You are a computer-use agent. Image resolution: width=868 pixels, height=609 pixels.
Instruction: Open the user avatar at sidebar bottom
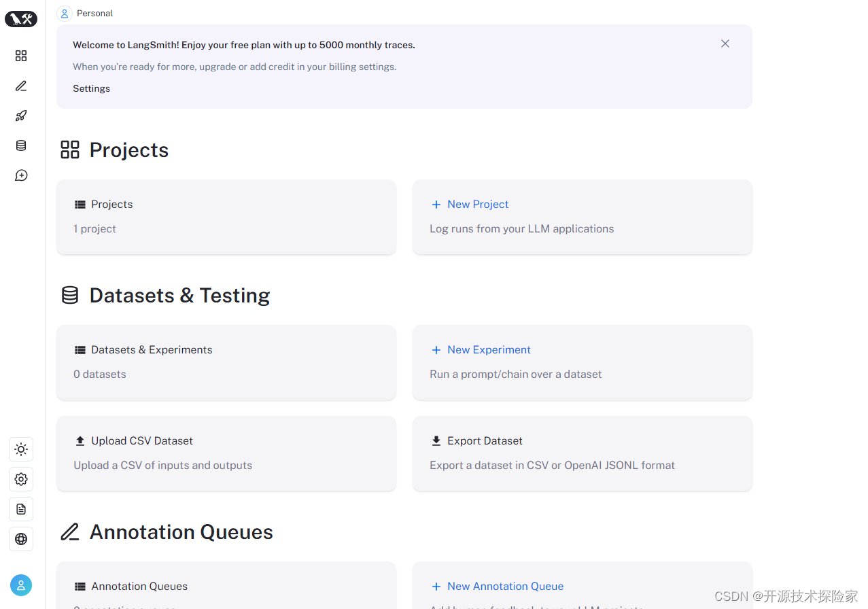pos(21,585)
